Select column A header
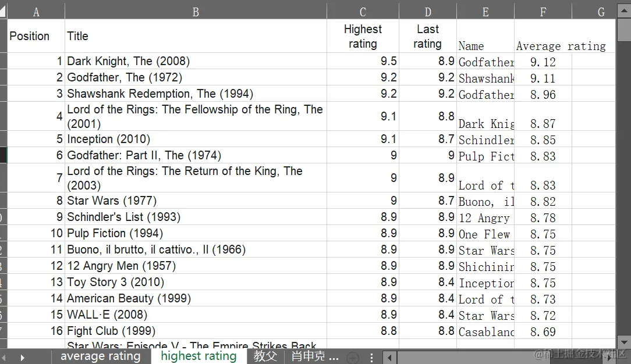The image size is (631, 364). 36,12
